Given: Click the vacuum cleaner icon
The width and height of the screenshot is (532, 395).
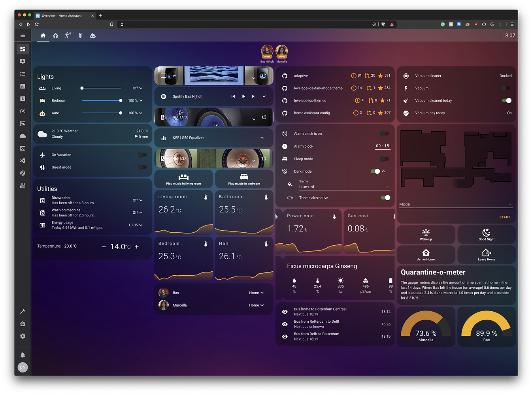Looking at the screenshot, I should (x=406, y=75).
